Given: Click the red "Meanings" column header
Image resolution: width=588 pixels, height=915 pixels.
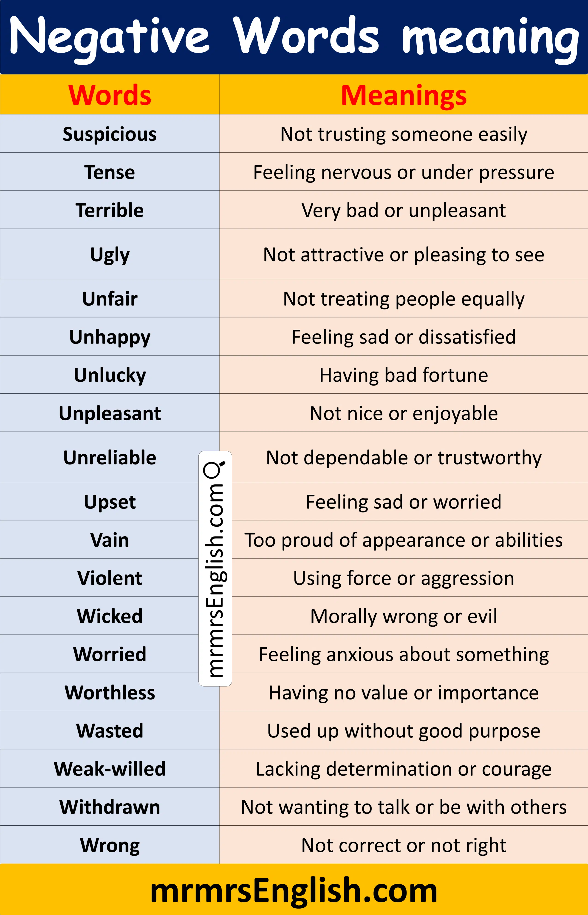Looking at the screenshot, I should point(404,95).
